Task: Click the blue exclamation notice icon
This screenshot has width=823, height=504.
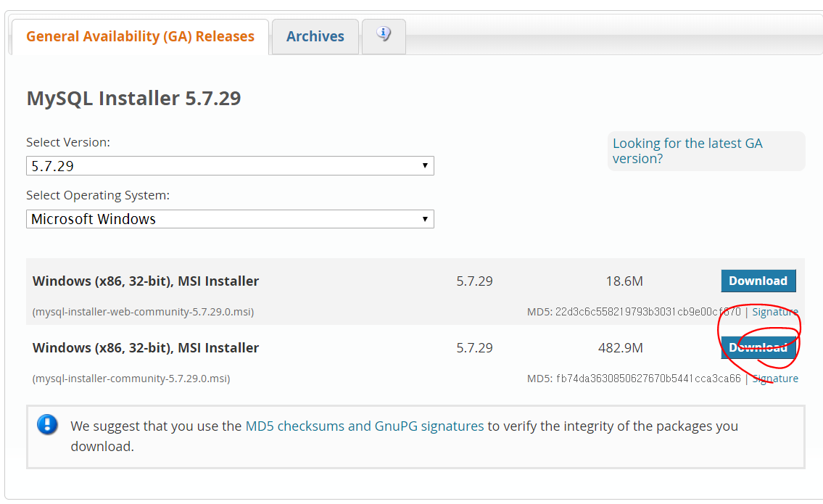Action: [x=47, y=424]
